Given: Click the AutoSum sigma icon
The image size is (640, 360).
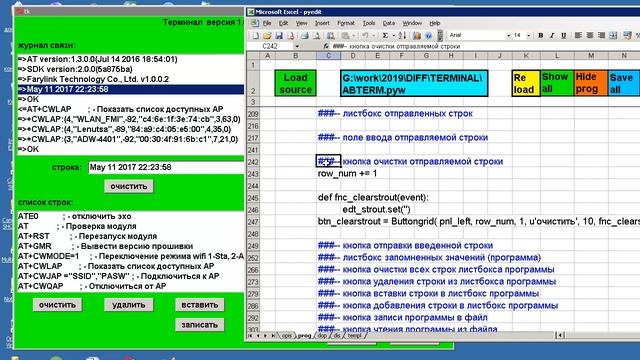Looking at the screenshot, I should (x=385, y=36).
